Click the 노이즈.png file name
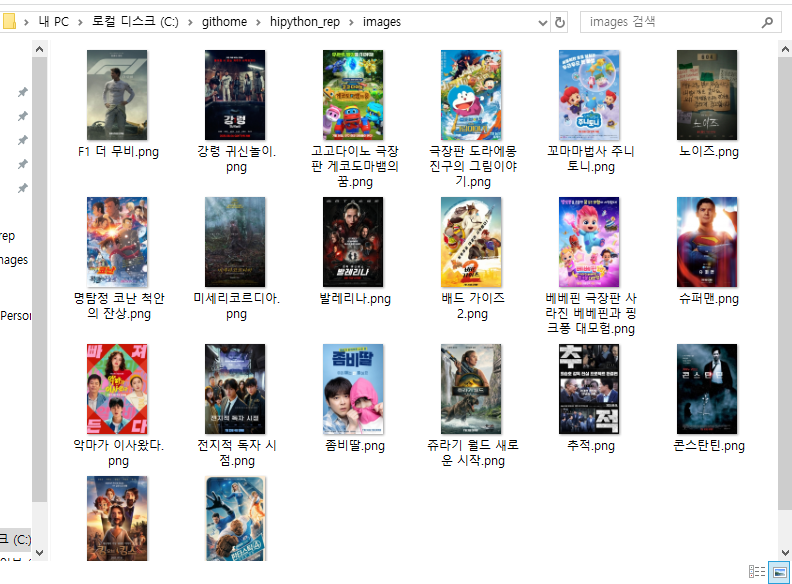The image size is (792, 584). [x=709, y=152]
